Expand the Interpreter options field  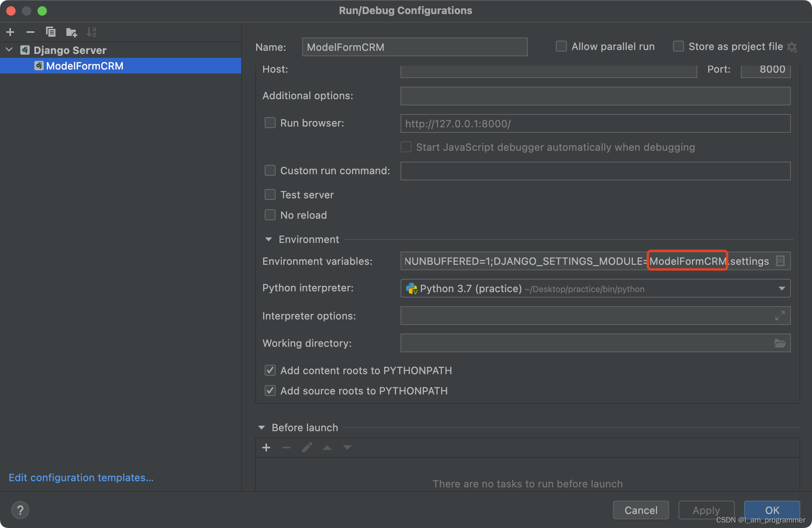(x=780, y=316)
